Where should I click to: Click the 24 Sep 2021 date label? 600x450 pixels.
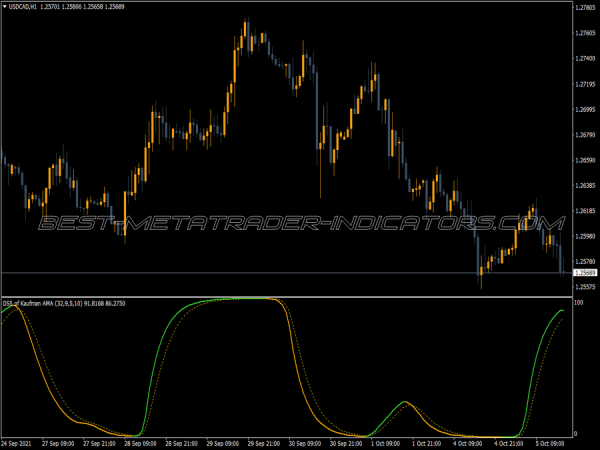coord(21,442)
